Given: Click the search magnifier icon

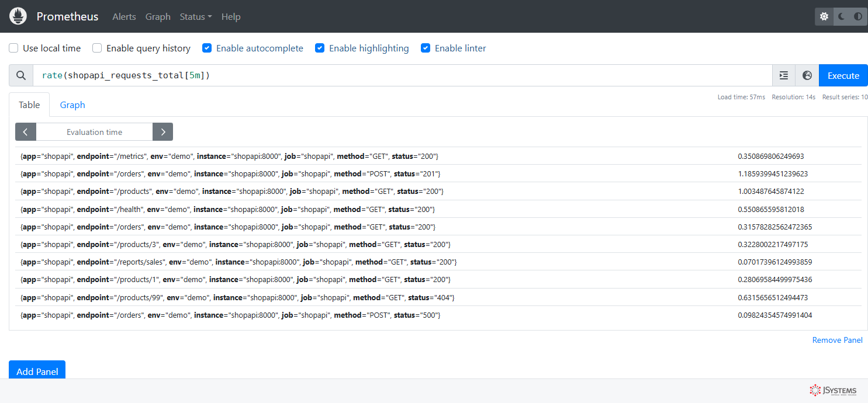Looking at the screenshot, I should pos(21,75).
